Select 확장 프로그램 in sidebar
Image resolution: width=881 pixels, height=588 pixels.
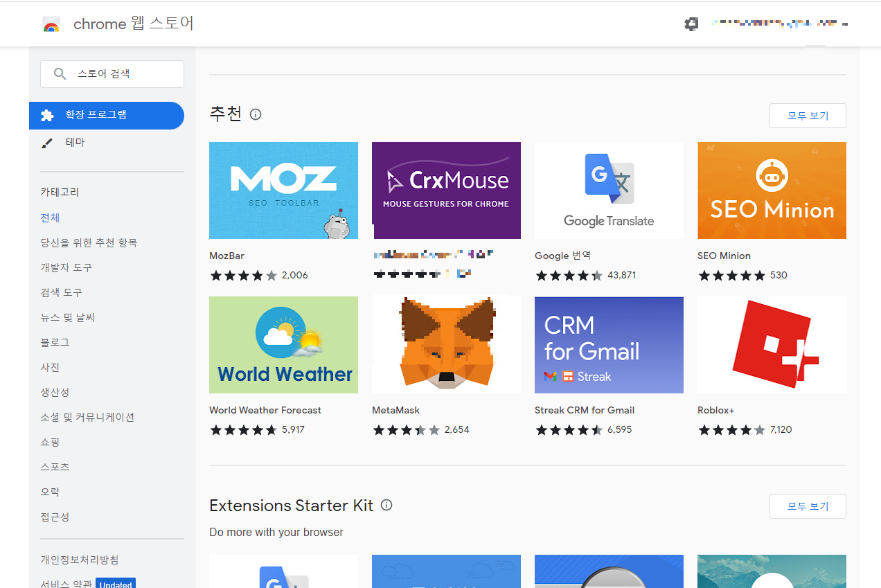[107, 115]
